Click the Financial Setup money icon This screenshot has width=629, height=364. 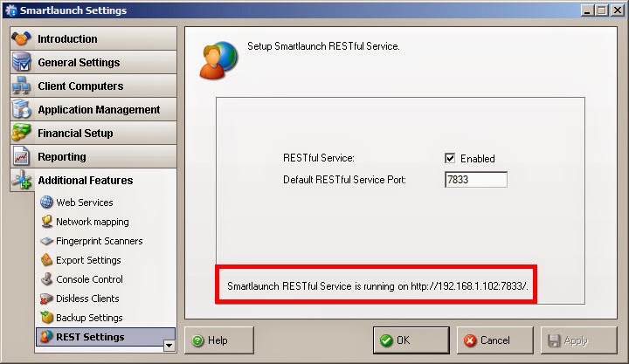click(21, 133)
